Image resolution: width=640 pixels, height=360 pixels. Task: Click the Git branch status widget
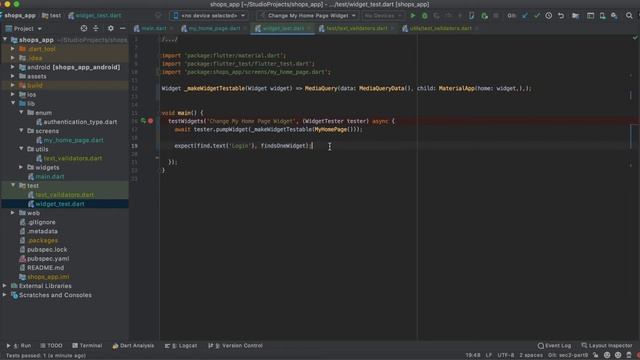click(568, 356)
